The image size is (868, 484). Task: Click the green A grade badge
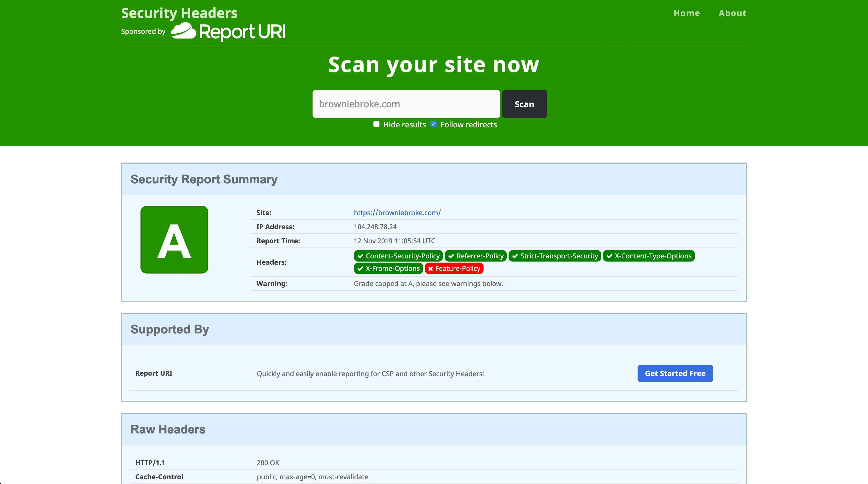tap(174, 239)
